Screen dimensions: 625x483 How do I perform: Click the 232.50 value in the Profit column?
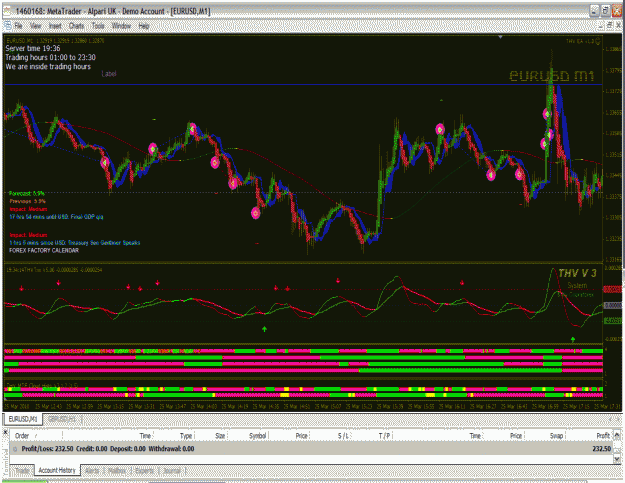[x=601, y=449]
